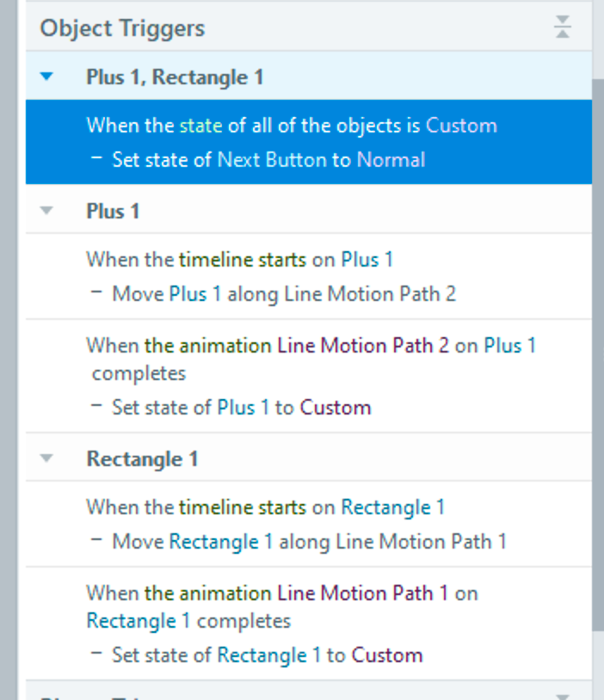Screen dimensions: 604x700
Task: Click the triggers panel vertical scrollbar
Action: (598, 344)
